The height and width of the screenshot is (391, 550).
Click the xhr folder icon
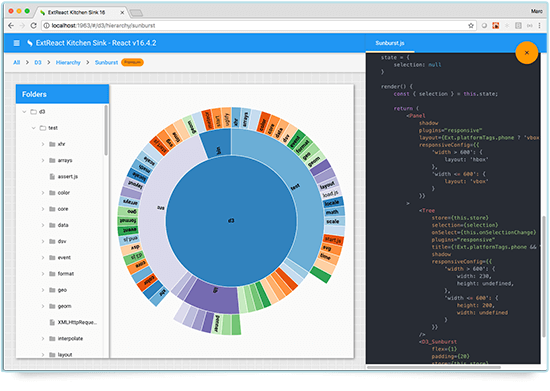(52, 144)
